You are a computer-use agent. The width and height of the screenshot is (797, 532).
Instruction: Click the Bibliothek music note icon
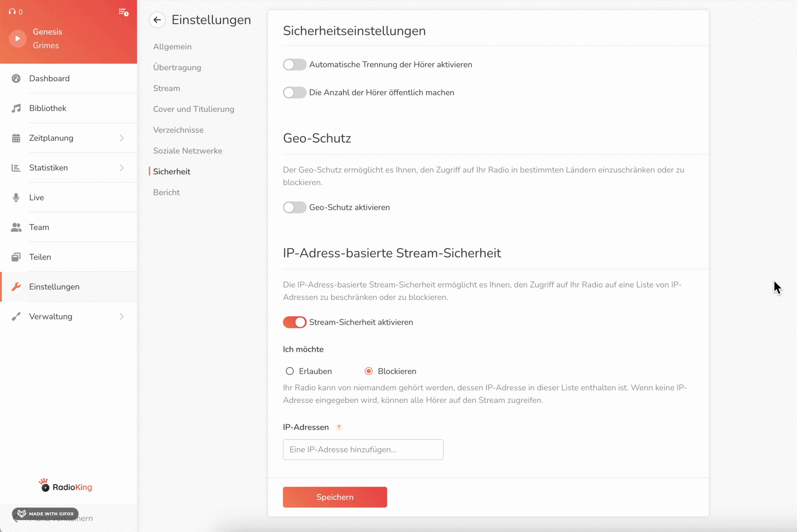click(16, 108)
